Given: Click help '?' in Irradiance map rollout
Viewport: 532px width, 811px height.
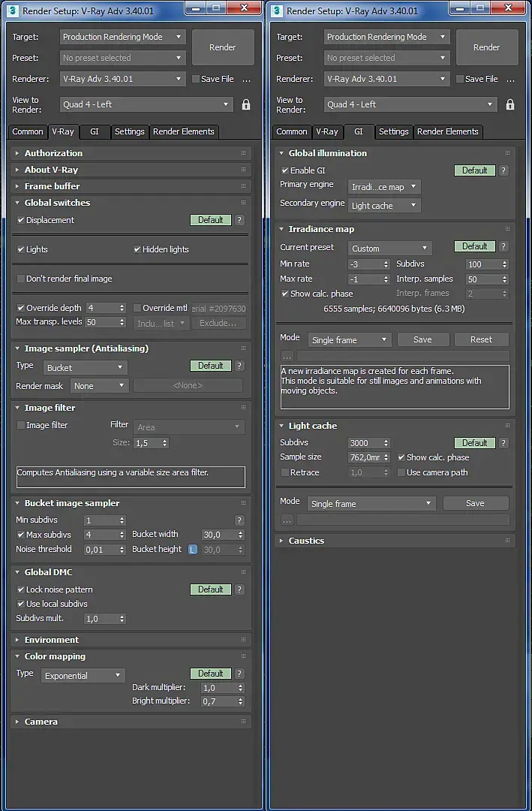Looking at the screenshot, I should click(503, 246).
